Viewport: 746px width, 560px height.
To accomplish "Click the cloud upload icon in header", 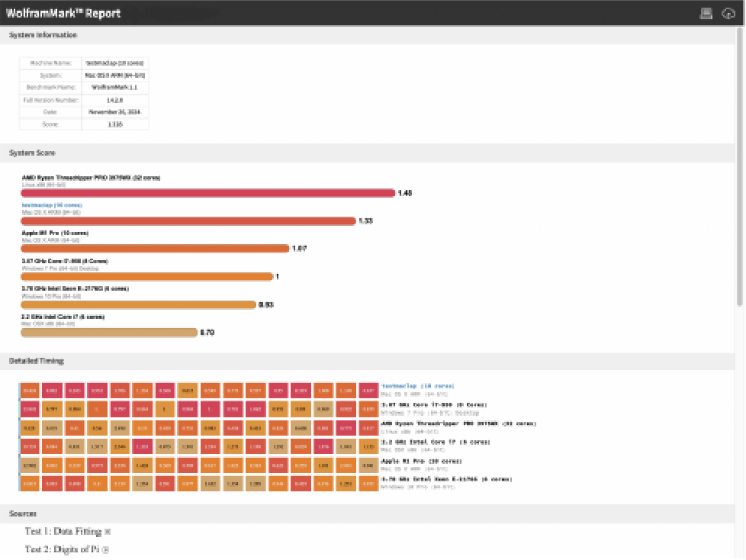I will coord(728,13).
